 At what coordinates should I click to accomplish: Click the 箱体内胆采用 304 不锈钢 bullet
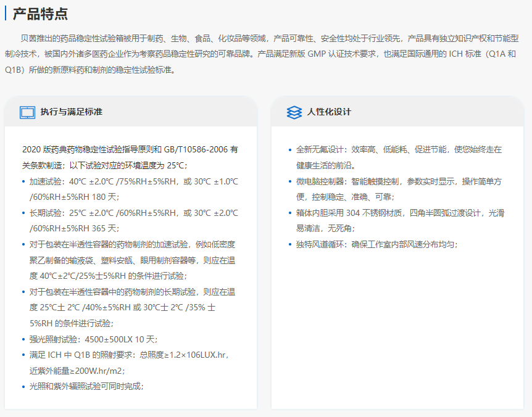[x=399, y=220]
